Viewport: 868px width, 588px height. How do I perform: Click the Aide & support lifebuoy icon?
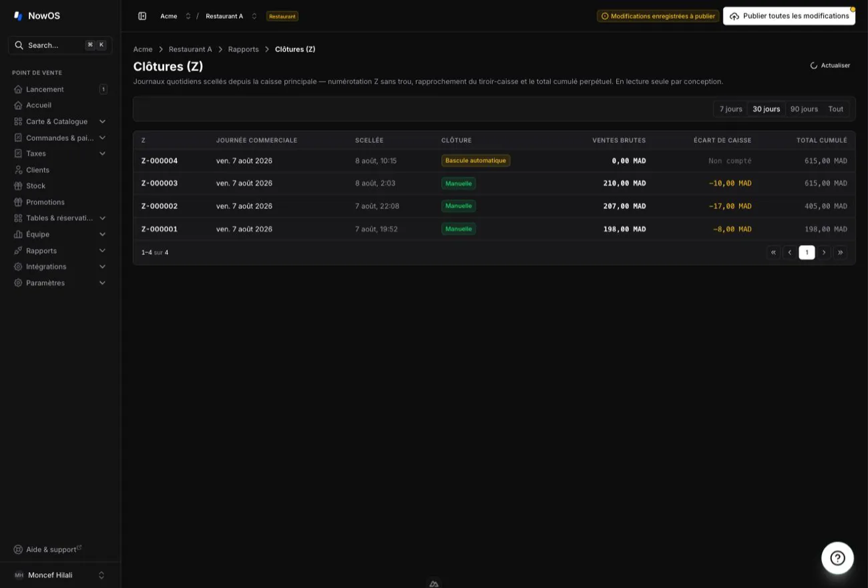coord(18,549)
